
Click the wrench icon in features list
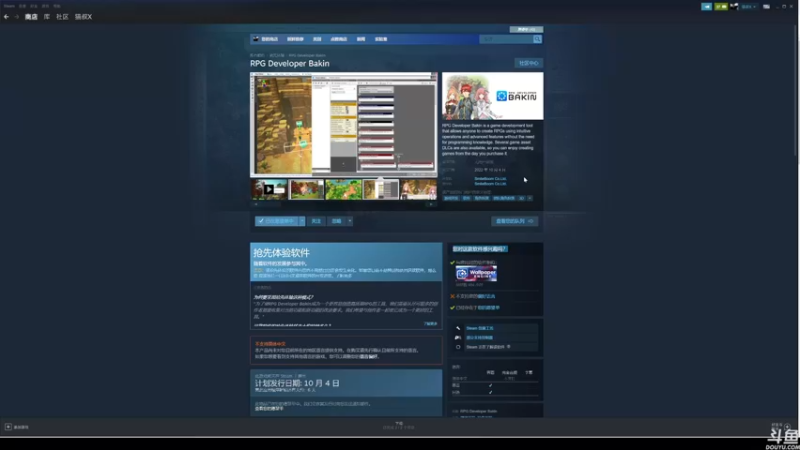[458, 328]
